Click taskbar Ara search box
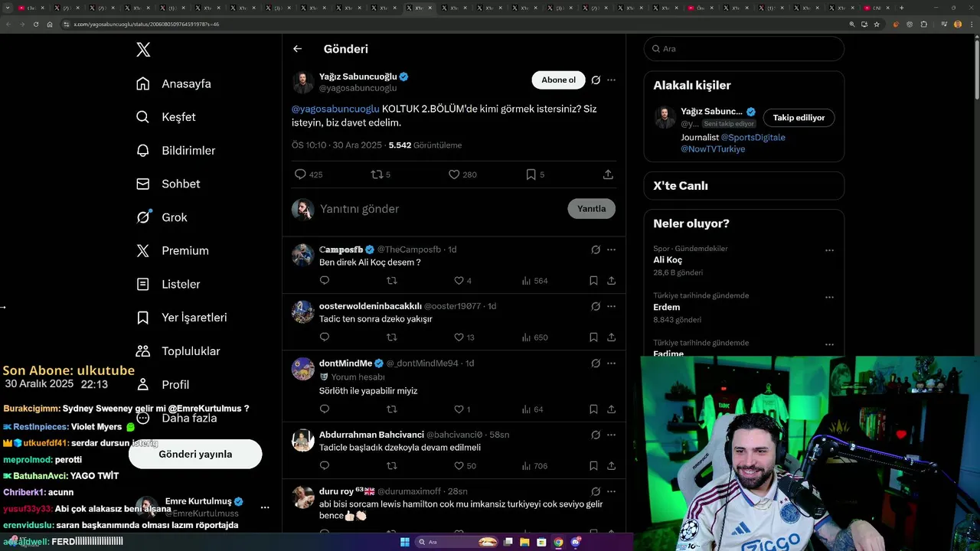 tap(456, 542)
